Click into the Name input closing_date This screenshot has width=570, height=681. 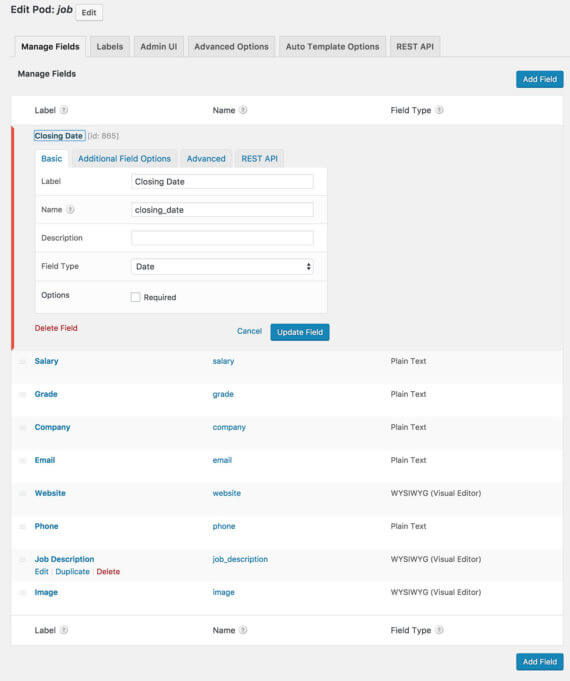pos(222,210)
